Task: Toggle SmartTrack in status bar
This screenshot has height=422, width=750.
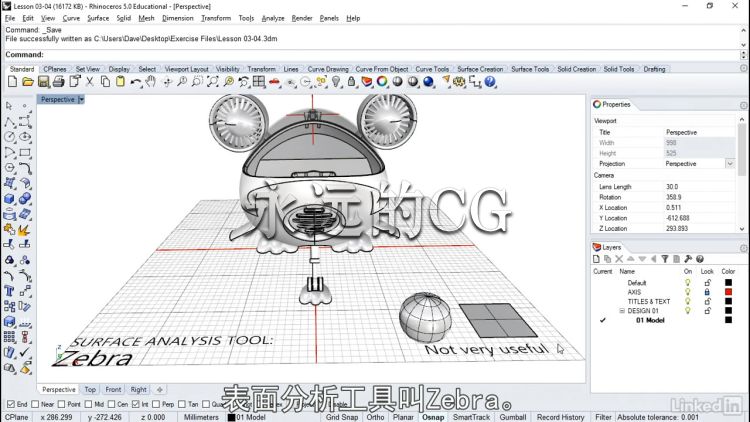Action: (x=472, y=417)
